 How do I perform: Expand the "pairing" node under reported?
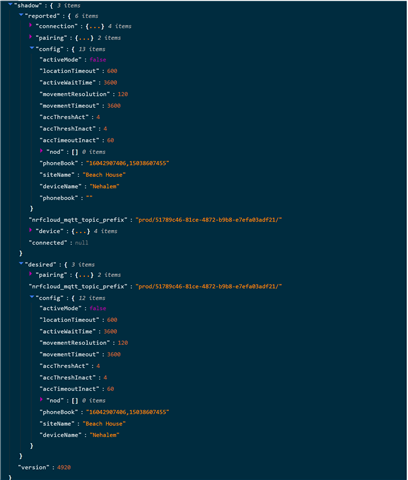30,37
